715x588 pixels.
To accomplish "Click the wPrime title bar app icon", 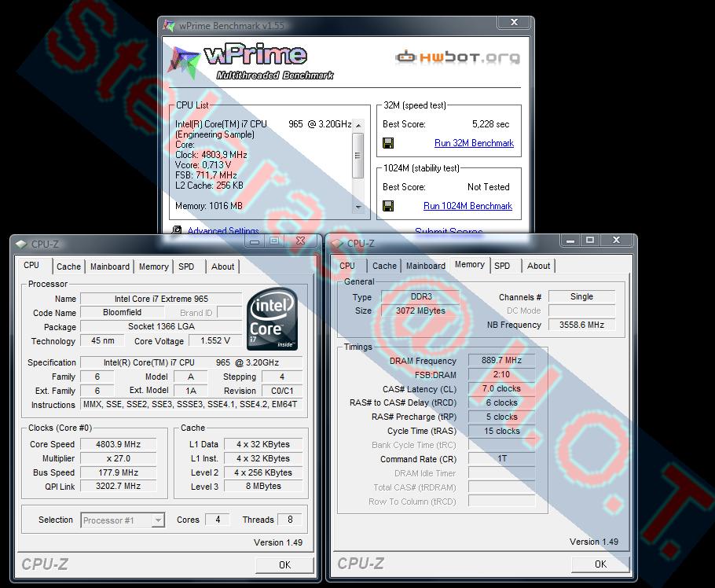I will 169,25.
